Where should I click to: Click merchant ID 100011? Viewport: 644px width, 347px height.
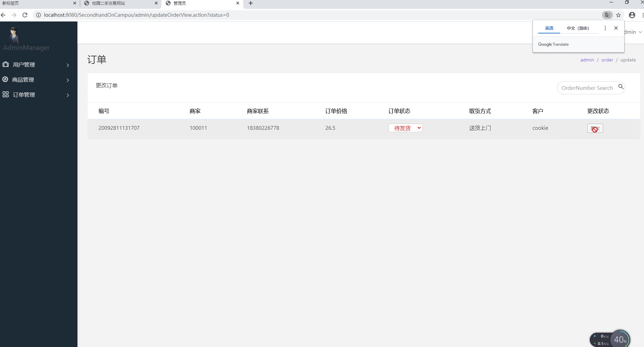click(198, 128)
